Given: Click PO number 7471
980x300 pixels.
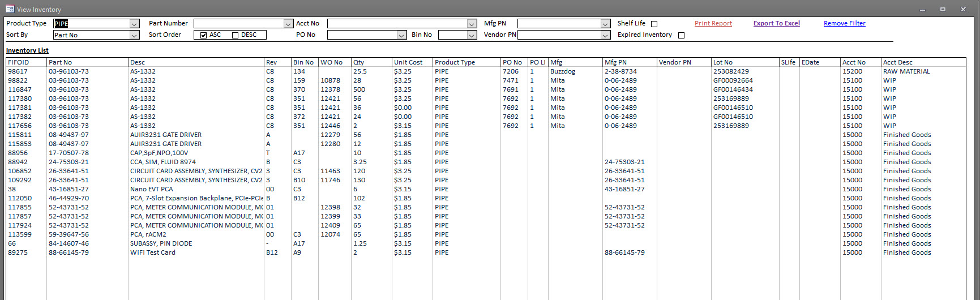Looking at the screenshot, I should (x=511, y=80).
